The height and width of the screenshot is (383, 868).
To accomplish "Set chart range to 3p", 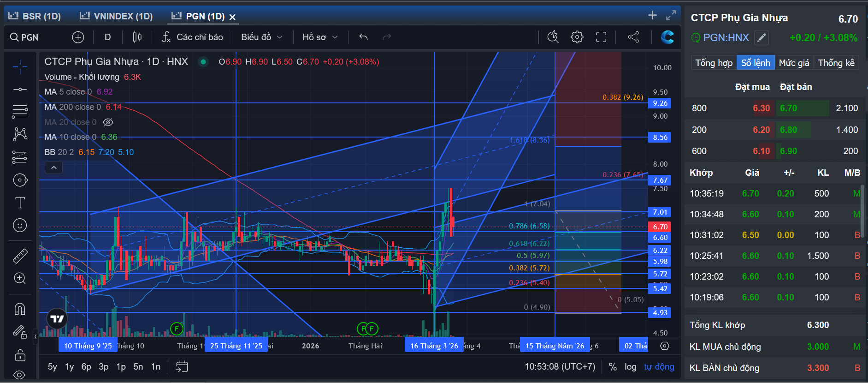I will coord(104,367).
